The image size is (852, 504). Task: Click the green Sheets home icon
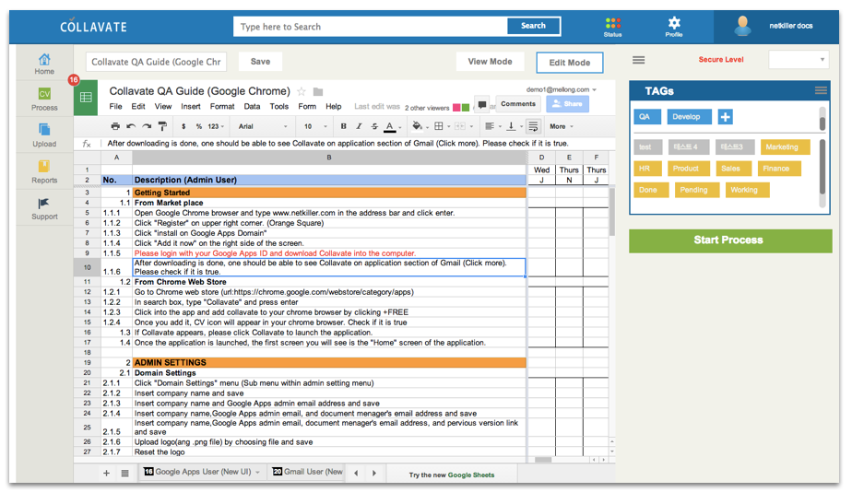[x=86, y=98]
